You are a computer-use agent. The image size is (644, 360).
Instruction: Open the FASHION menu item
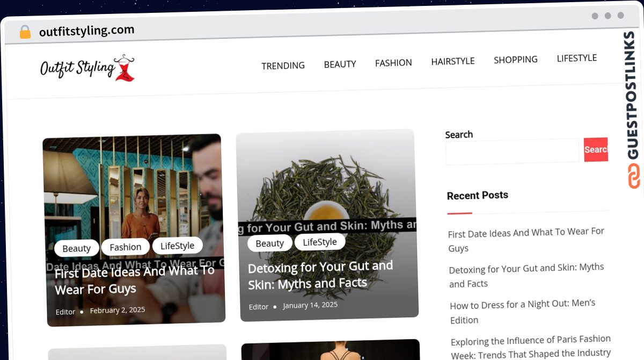393,63
